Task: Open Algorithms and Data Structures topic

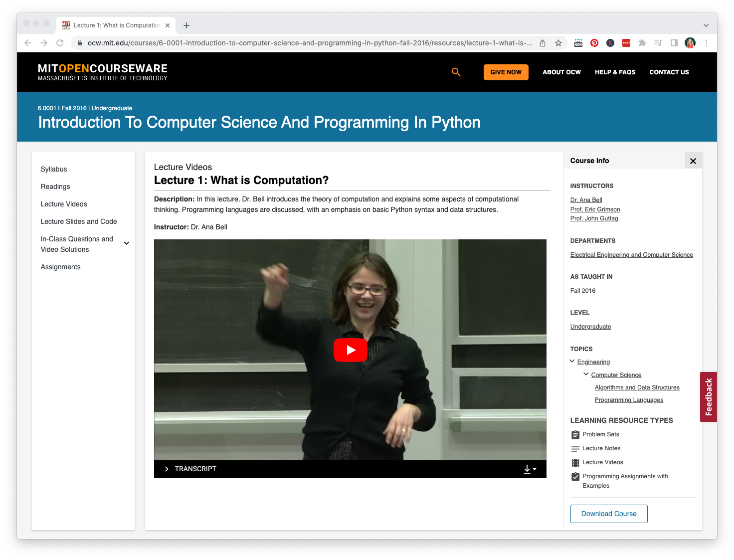Action: coord(637,387)
